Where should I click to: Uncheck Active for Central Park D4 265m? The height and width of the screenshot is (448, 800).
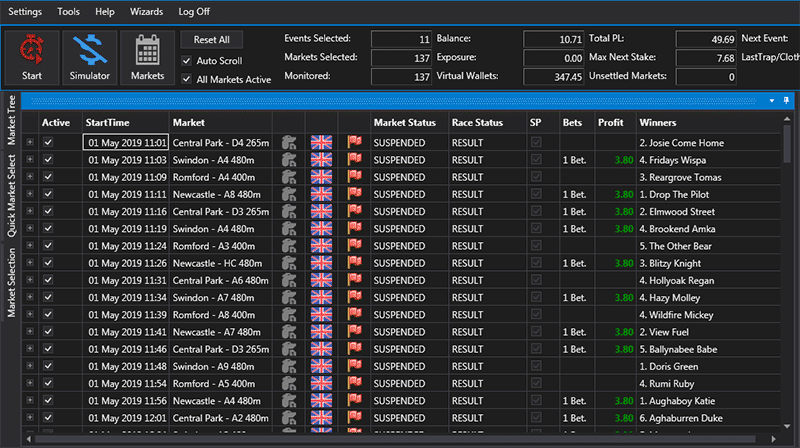48,142
